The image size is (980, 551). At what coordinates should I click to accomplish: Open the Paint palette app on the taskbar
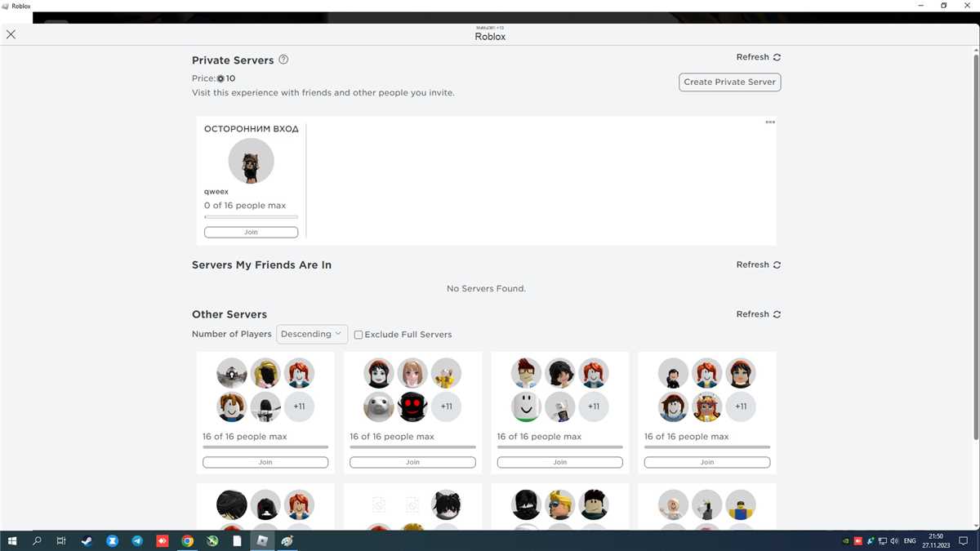pyautogui.click(x=287, y=540)
